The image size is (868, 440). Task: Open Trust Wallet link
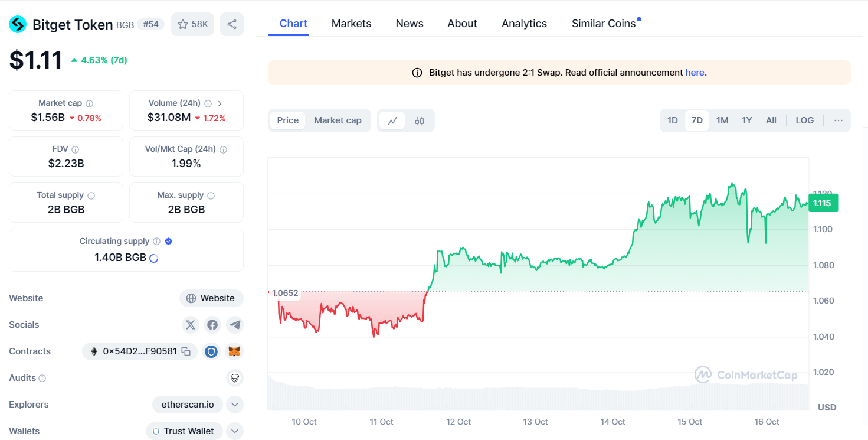(184, 431)
